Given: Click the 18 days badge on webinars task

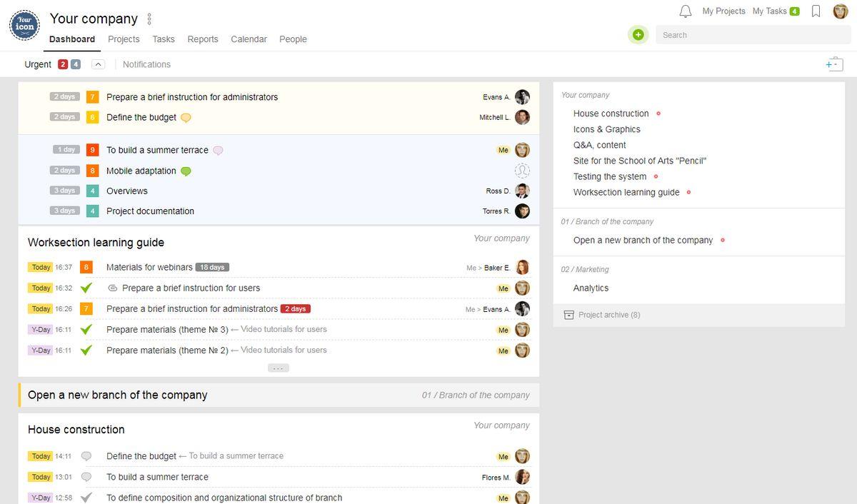Looking at the screenshot, I should tap(212, 268).
